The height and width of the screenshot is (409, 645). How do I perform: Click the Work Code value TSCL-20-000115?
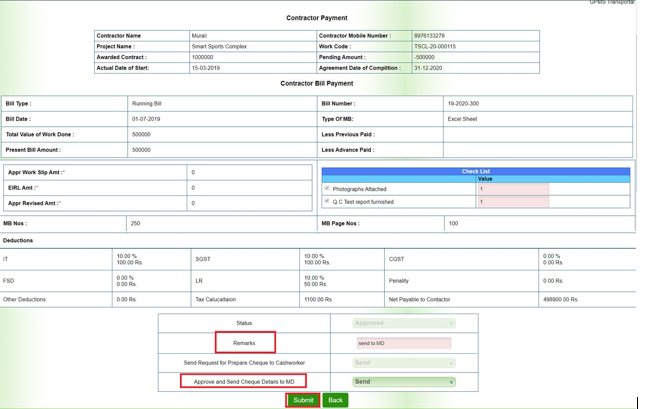pyautogui.click(x=435, y=46)
